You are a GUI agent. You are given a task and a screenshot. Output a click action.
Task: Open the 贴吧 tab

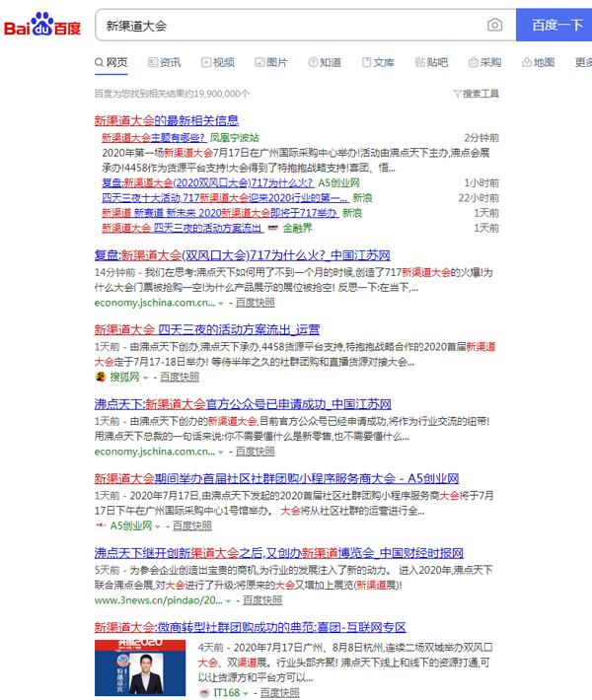pos(429,63)
